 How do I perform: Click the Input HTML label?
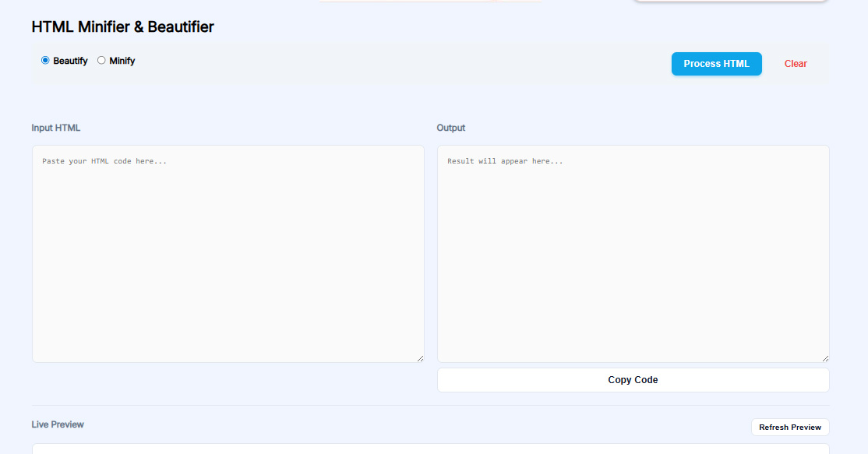tap(56, 128)
